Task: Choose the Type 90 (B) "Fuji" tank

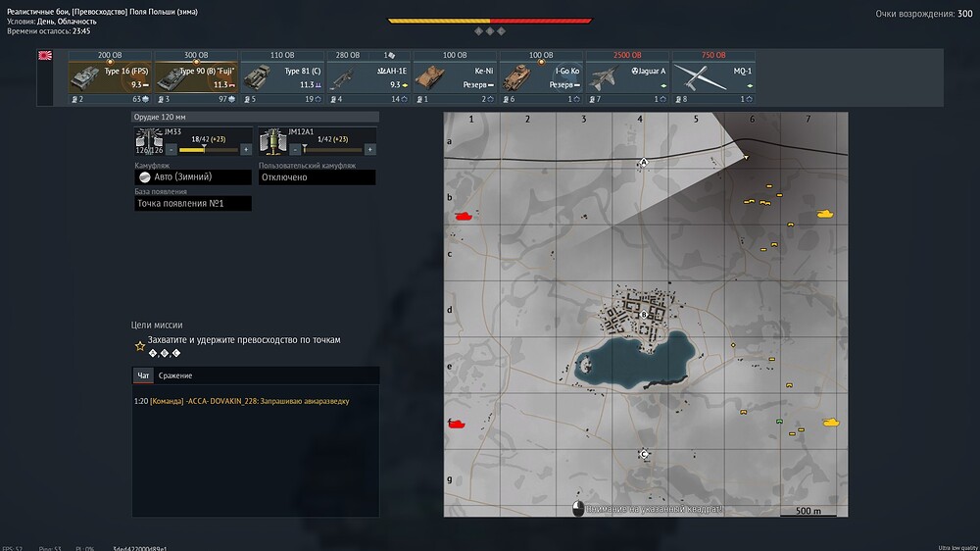Action: pyautogui.click(x=195, y=77)
